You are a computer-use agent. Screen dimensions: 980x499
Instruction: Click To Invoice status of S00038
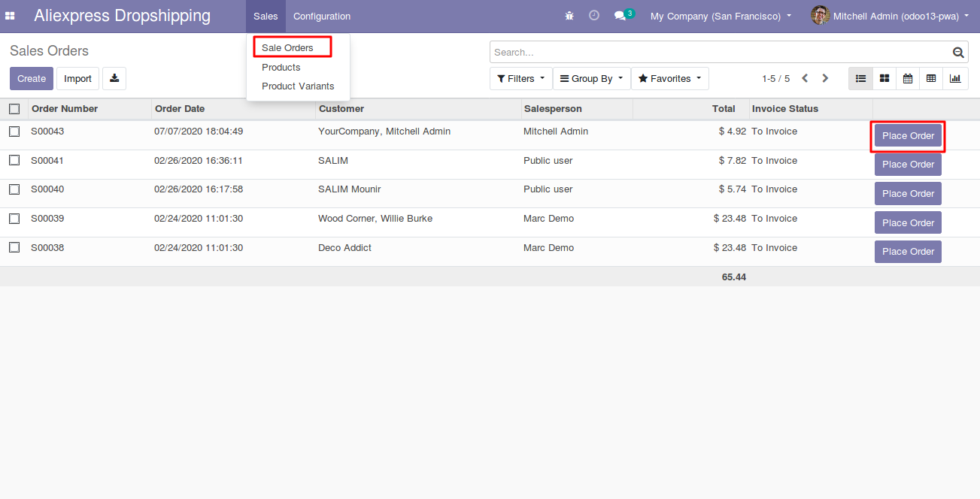point(775,248)
